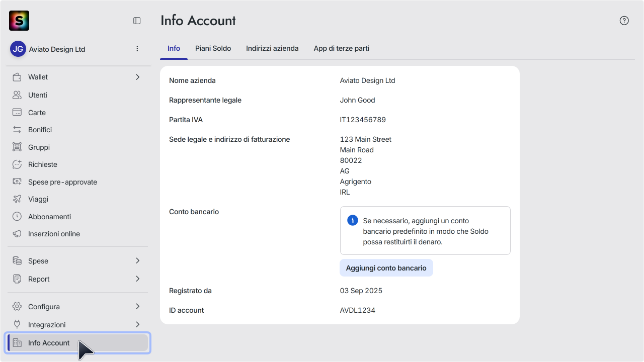This screenshot has width=644, height=362.
Task: Click the Wallet icon in sidebar
Action: coord(17,77)
